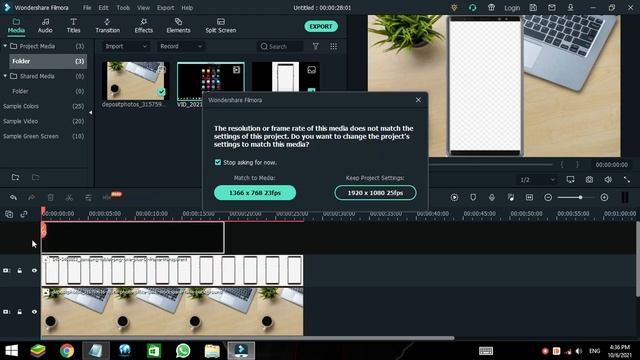Open the Edit adjustments sliders icon
Screen dimensions: 640x360
click(x=88, y=198)
